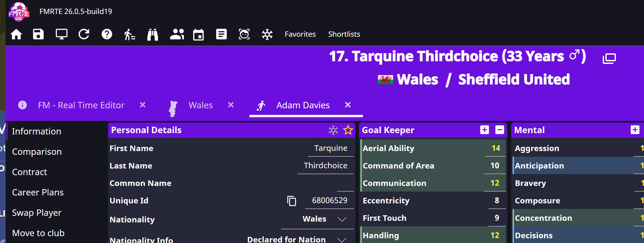Open the Nationality dropdown showing Wales
The height and width of the screenshot is (243, 644).
318,219
